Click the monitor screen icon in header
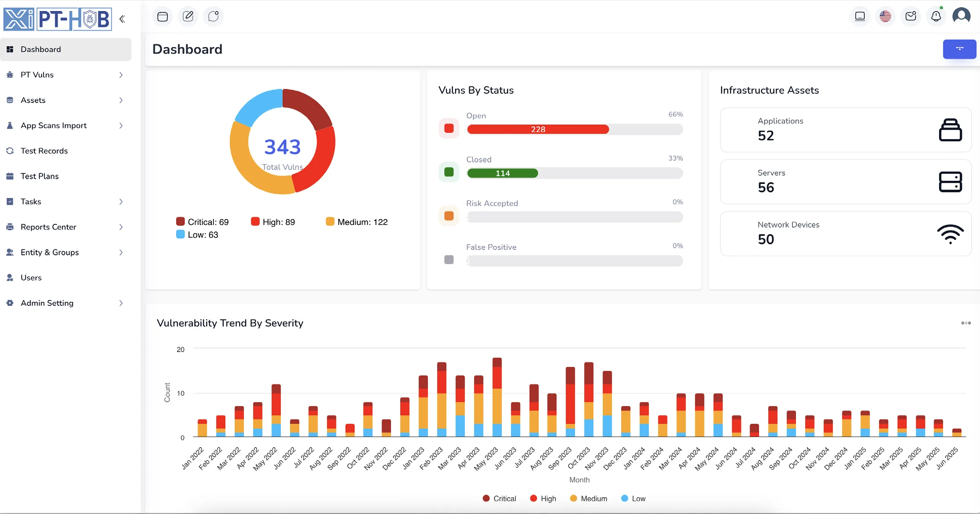The width and height of the screenshot is (980, 514). pos(860,17)
